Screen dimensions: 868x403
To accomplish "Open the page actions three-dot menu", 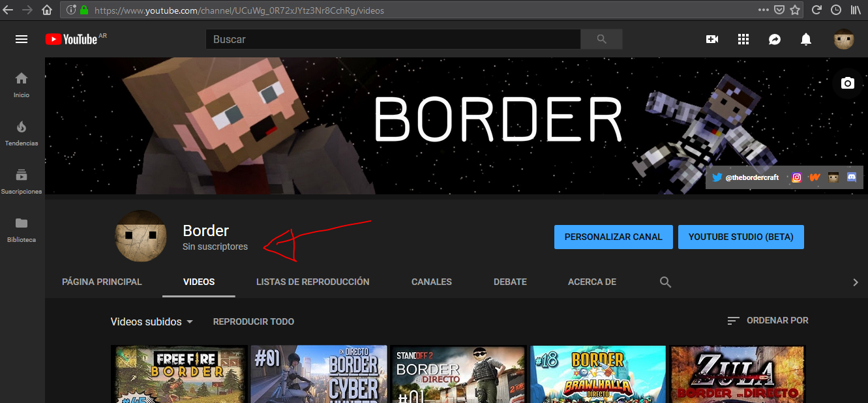I will click(x=764, y=10).
